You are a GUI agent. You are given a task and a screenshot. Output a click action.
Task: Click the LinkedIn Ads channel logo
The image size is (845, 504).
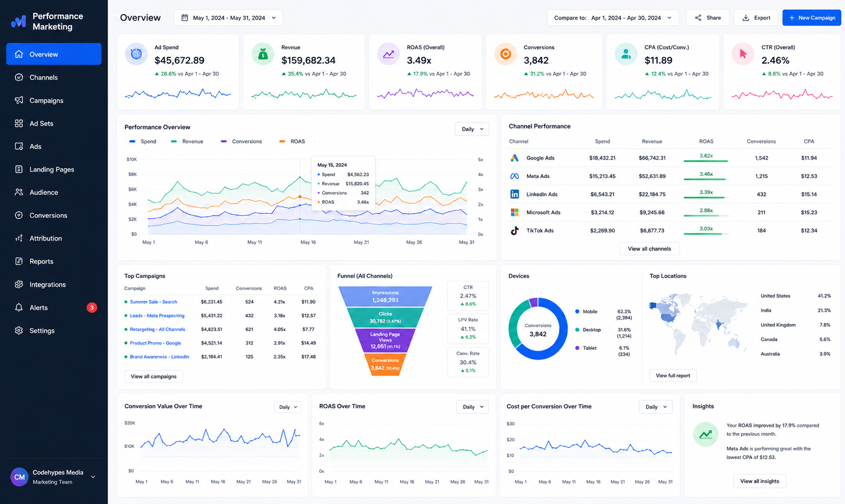click(x=515, y=194)
